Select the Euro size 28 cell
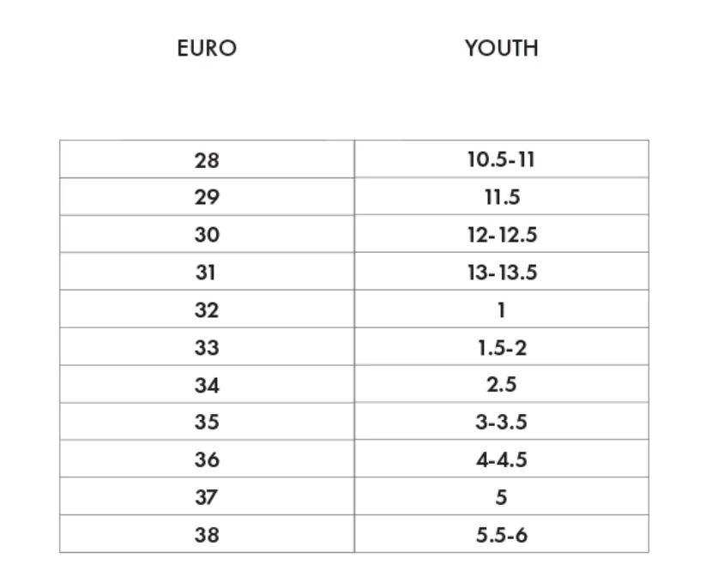This screenshot has height=588, width=712. (207, 159)
